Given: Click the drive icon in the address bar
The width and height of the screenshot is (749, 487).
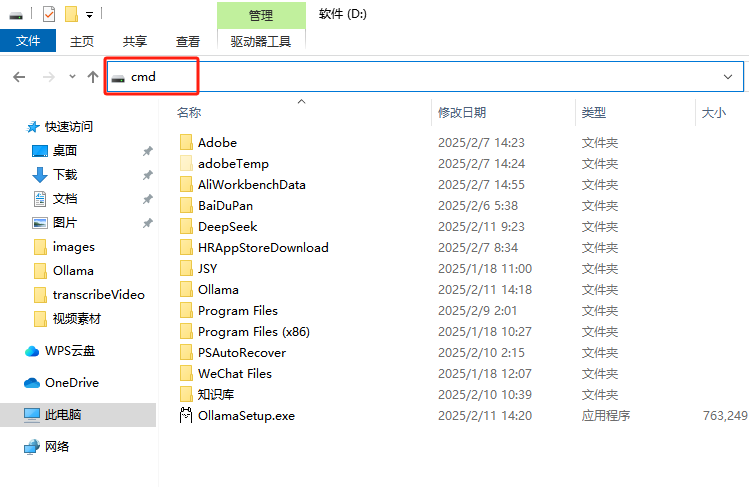Looking at the screenshot, I should click(118, 78).
